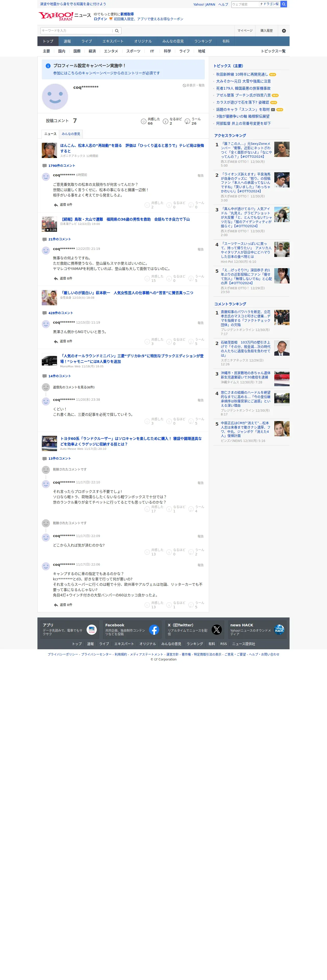Viewport: 327px width, 980px height.
Task: Open the エキスパート navigation tab
Action: click(113, 41)
